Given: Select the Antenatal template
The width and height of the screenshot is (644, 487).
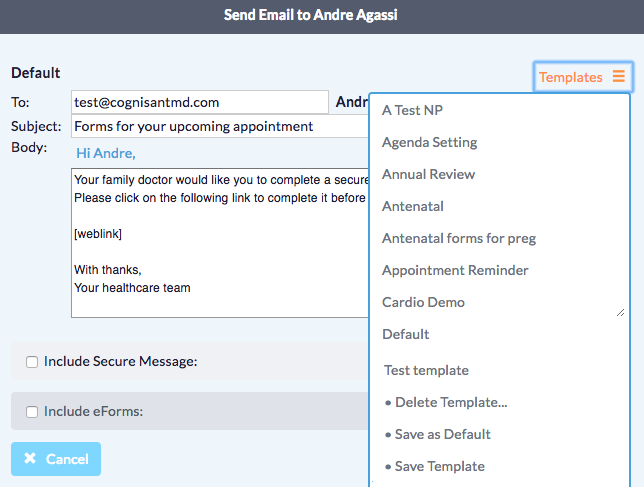Looking at the screenshot, I should click(x=412, y=206).
